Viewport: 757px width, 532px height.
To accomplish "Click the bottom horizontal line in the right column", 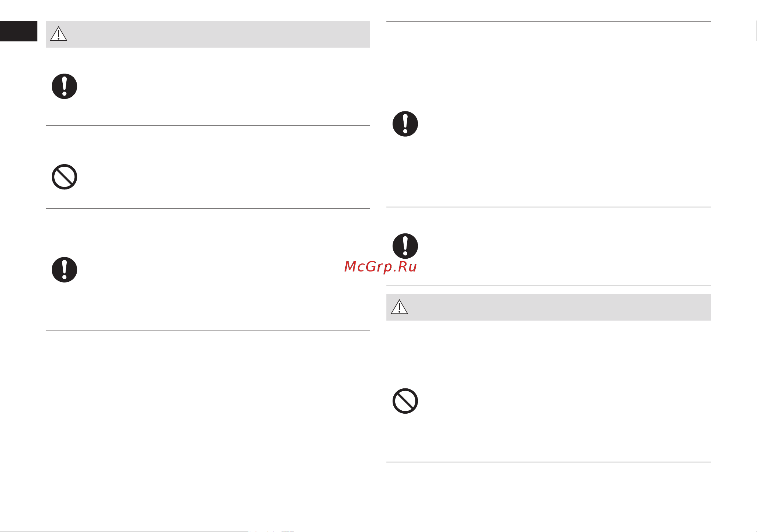I will 548,462.
